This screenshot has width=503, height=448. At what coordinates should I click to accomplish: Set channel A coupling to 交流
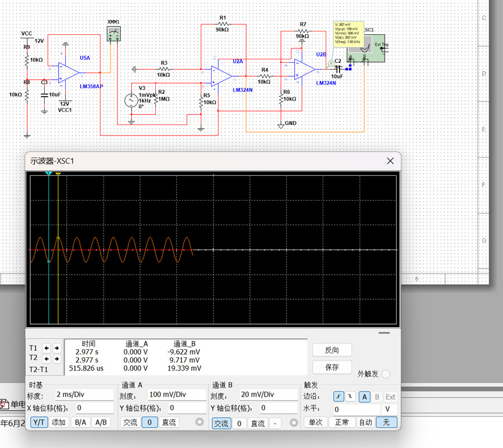130,422
